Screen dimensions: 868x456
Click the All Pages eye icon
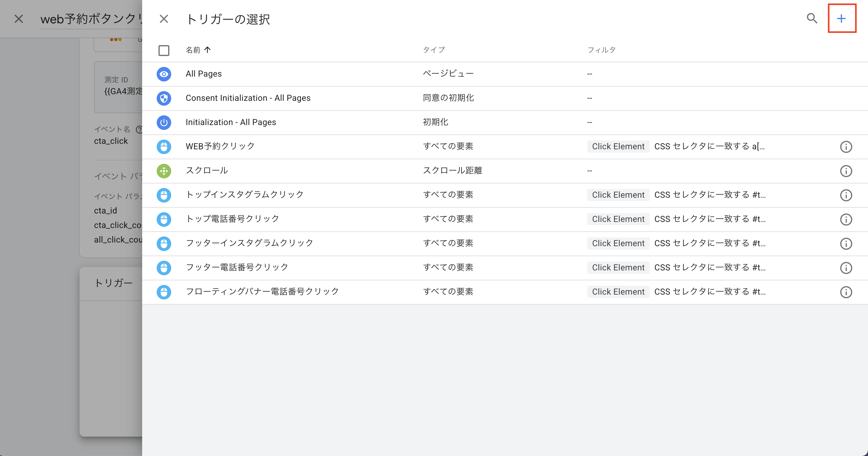pos(164,74)
